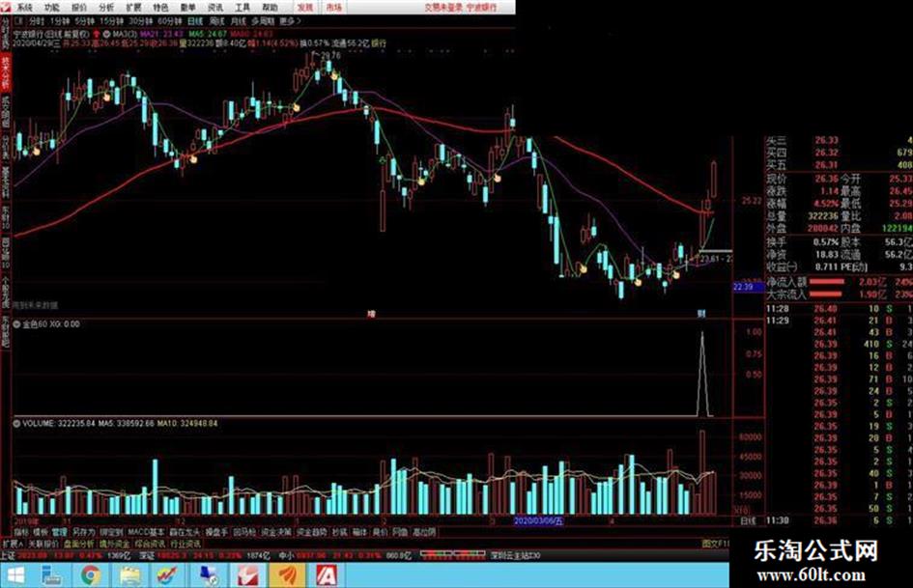913x588 pixels.
Task: Switch chart to 15分钟 period
Action: 111,21
